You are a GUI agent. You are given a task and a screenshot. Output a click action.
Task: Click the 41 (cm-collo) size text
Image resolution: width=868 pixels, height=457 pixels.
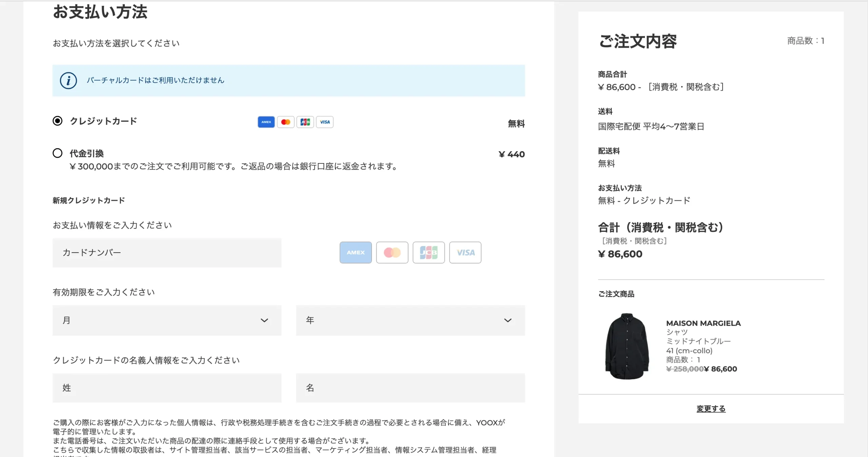(x=689, y=351)
